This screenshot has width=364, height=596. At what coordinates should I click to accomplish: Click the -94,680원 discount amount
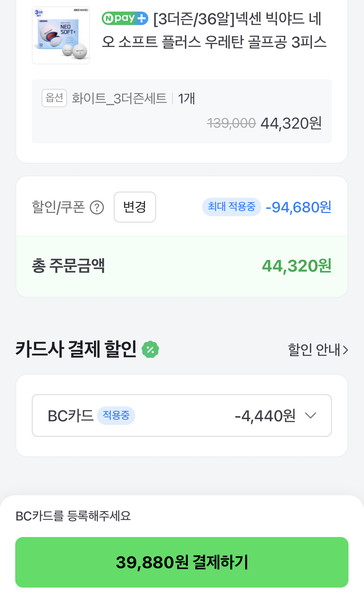298,207
